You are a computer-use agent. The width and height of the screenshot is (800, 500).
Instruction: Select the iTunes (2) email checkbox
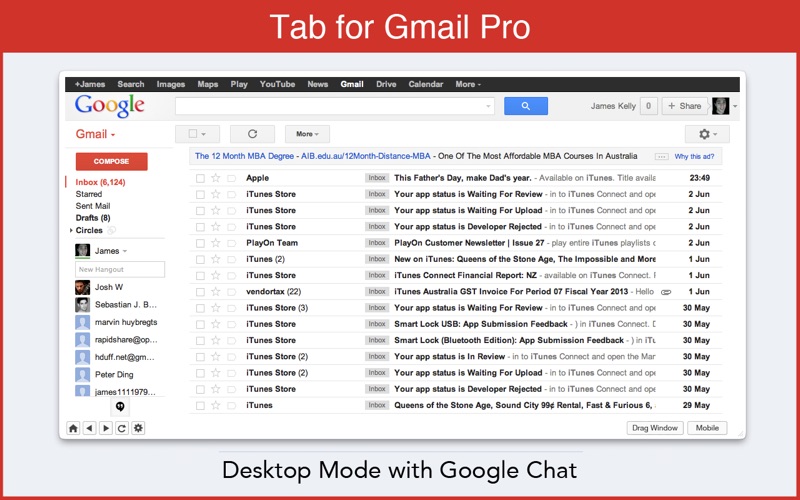coord(200,260)
